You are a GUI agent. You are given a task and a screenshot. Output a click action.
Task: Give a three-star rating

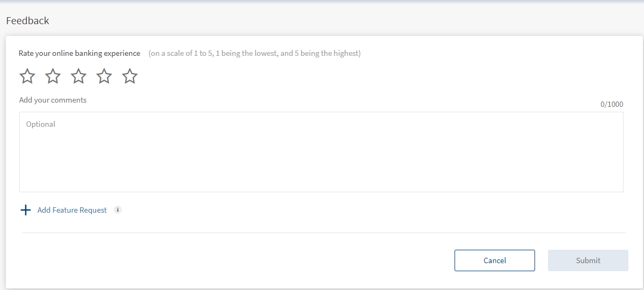click(x=78, y=76)
